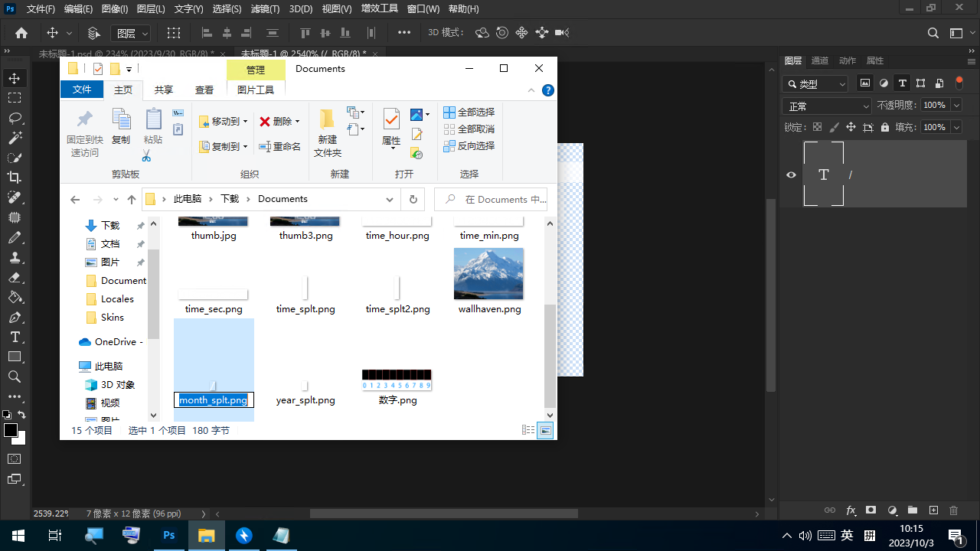Select the Eraser tool

(15, 277)
